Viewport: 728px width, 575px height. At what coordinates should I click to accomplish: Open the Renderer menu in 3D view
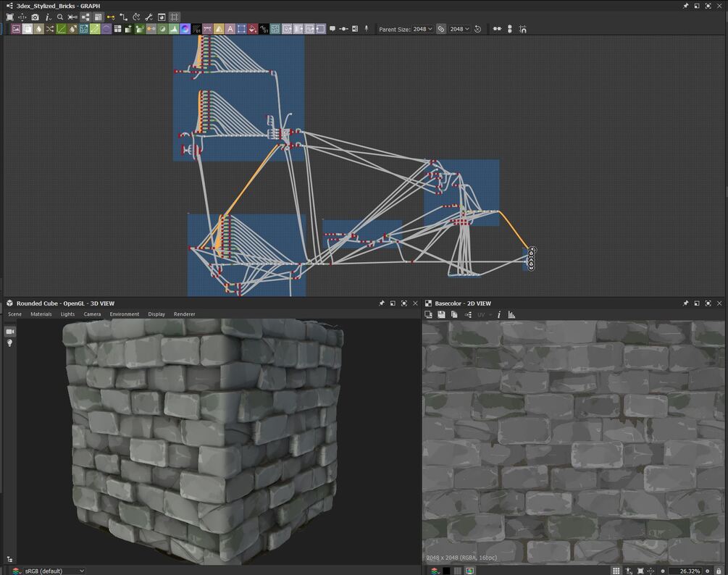184,314
